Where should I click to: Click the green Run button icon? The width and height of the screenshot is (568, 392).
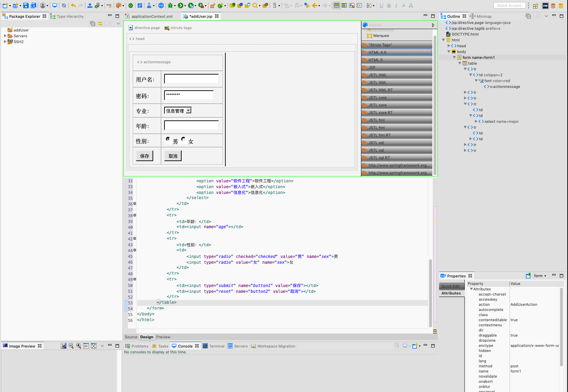point(180,5)
